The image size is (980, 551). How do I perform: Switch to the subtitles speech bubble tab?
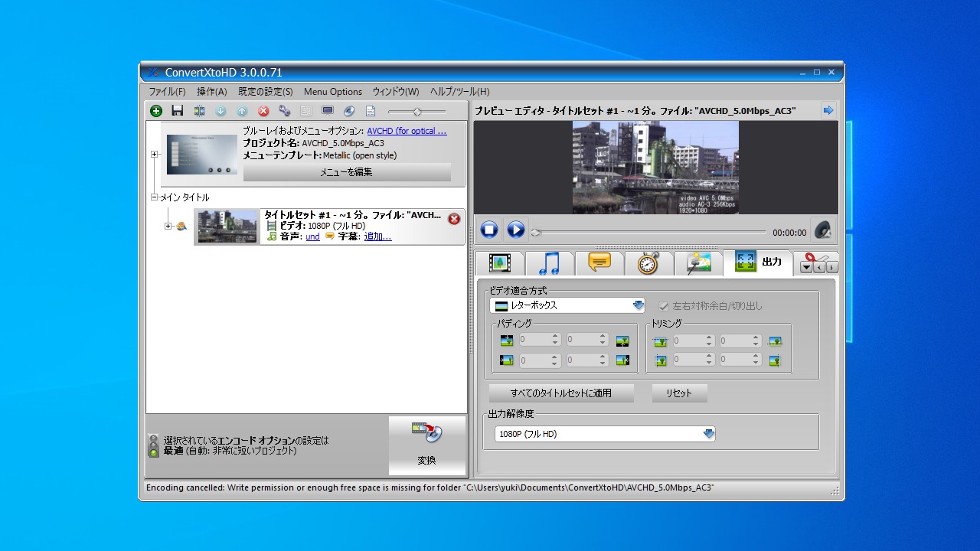(599, 263)
